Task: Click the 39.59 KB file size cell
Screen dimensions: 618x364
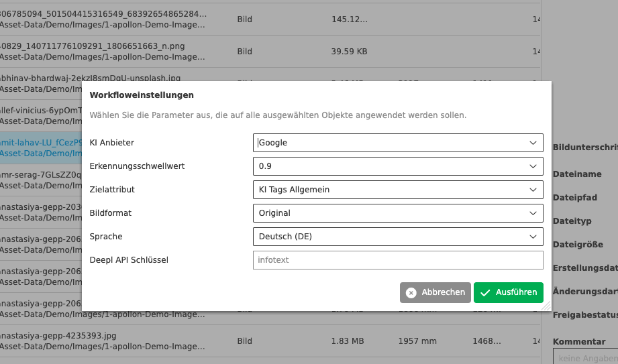Action: (x=349, y=52)
